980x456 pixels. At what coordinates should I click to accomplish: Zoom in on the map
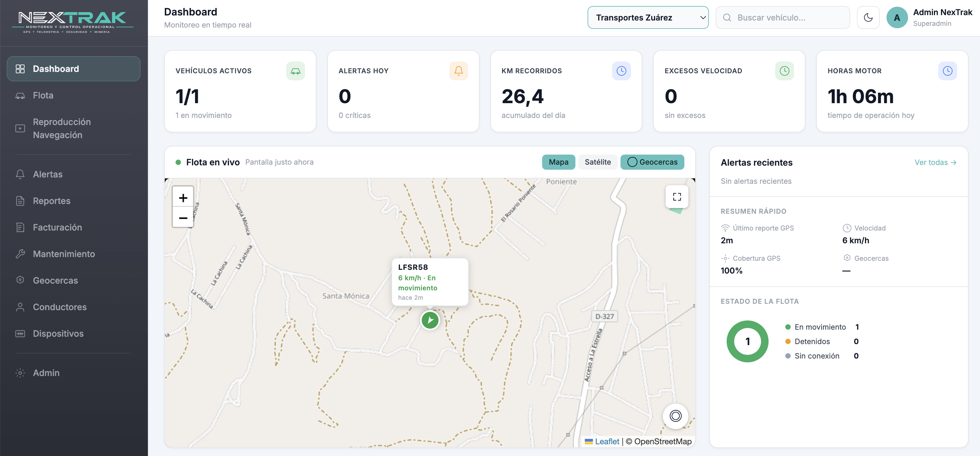click(183, 198)
